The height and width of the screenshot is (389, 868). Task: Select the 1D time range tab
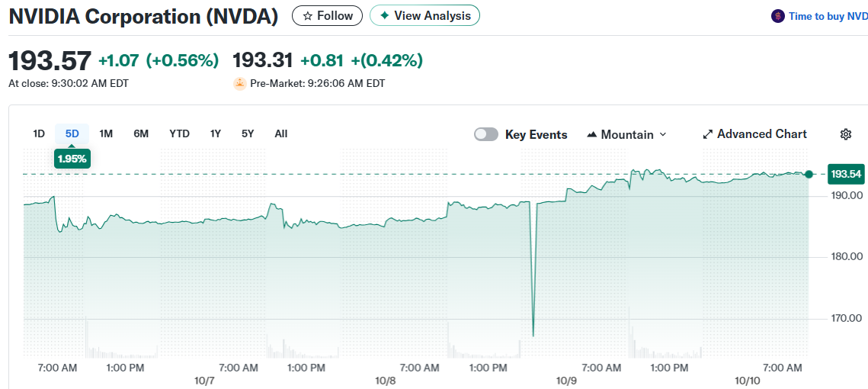pyautogui.click(x=39, y=133)
